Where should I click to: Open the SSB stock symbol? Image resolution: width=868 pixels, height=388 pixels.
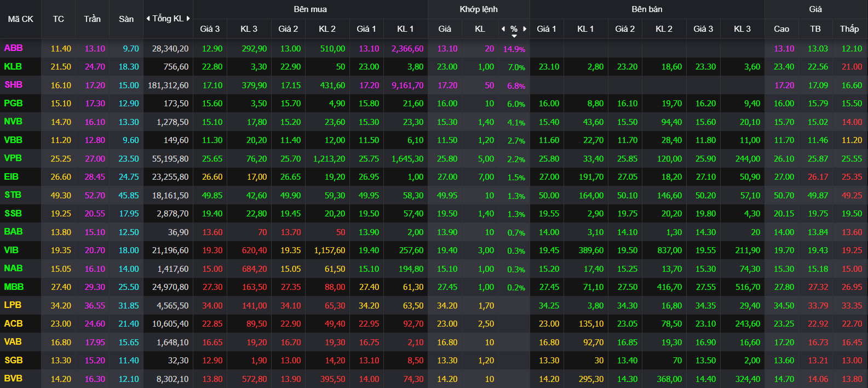(x=13, y=214)
